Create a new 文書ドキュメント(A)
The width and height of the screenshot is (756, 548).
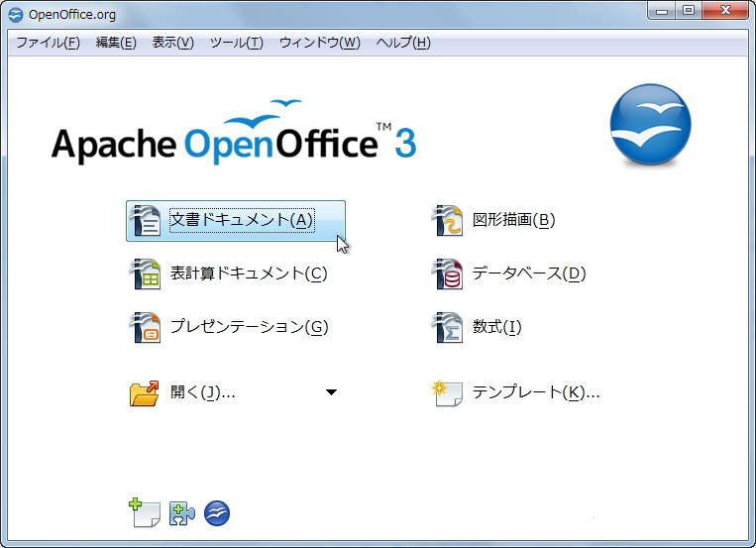click(x=236, y=220)
